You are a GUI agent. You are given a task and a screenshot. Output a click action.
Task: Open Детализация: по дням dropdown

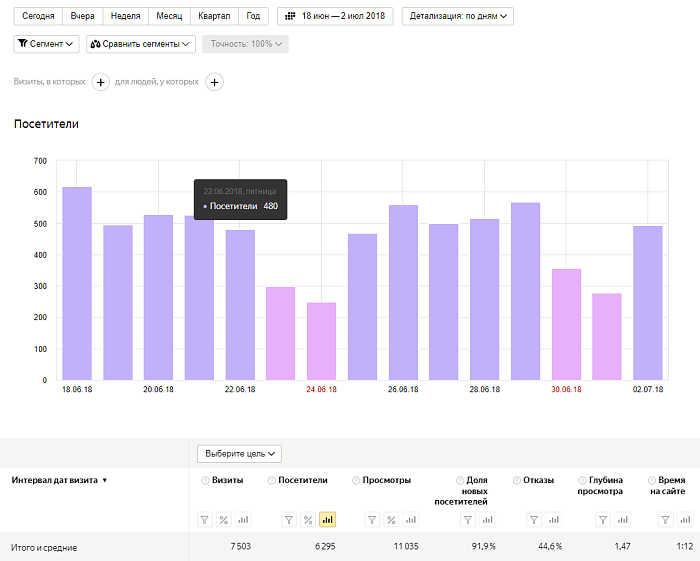pos(458,16)
